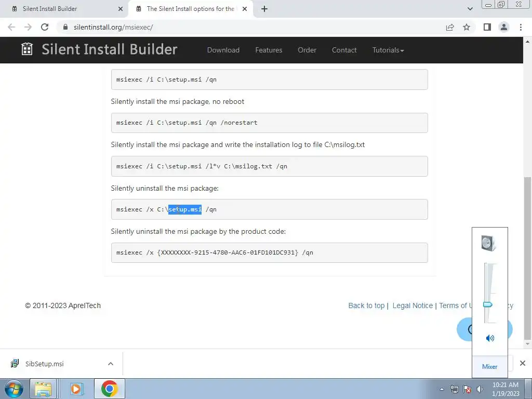Click the Action Center flag icon
This screenshot has width=532, height=399.
pos(467,389)
